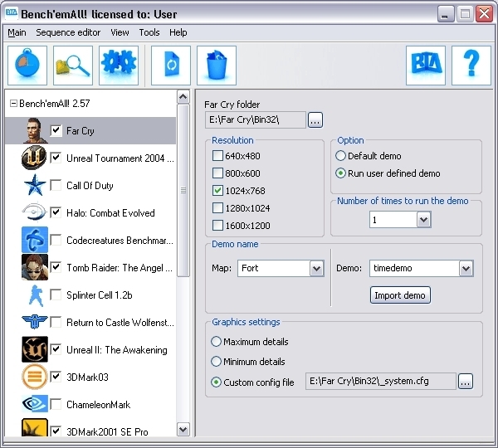
Task: Click the blue question mark help icon
Action: point(471,66)
